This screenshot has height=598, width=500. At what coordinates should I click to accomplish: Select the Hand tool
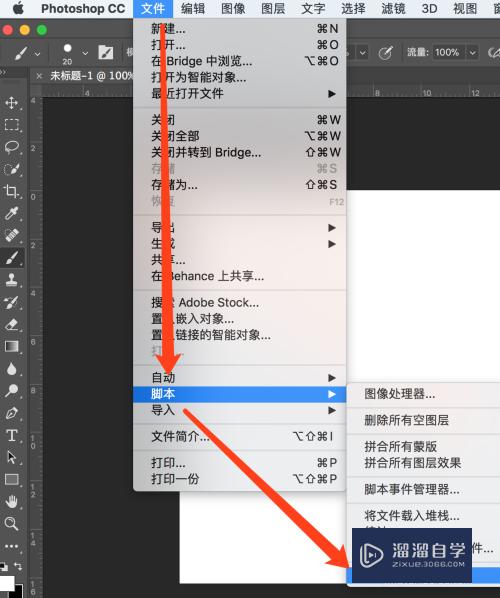point(11,502)
